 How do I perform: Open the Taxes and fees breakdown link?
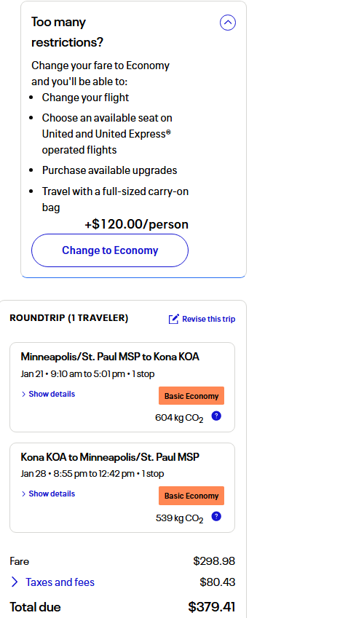60,582
